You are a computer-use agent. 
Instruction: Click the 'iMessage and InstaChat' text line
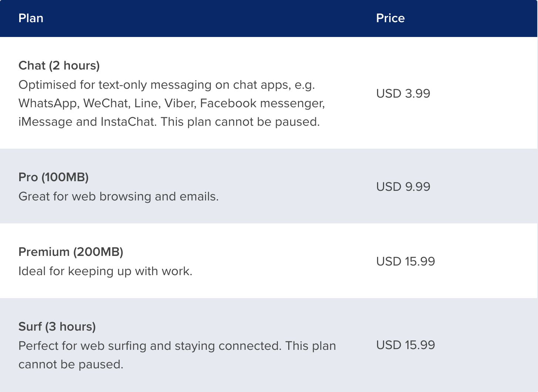pos(169,122)
